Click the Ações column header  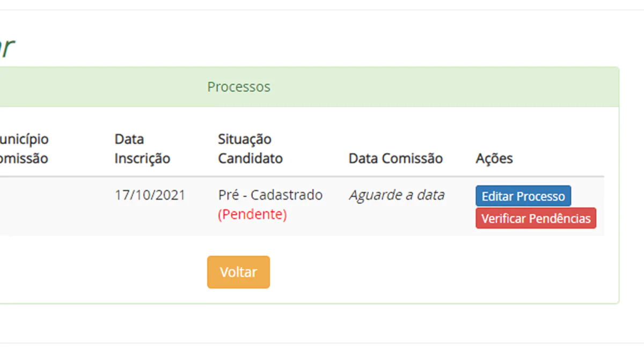(494, 159)
